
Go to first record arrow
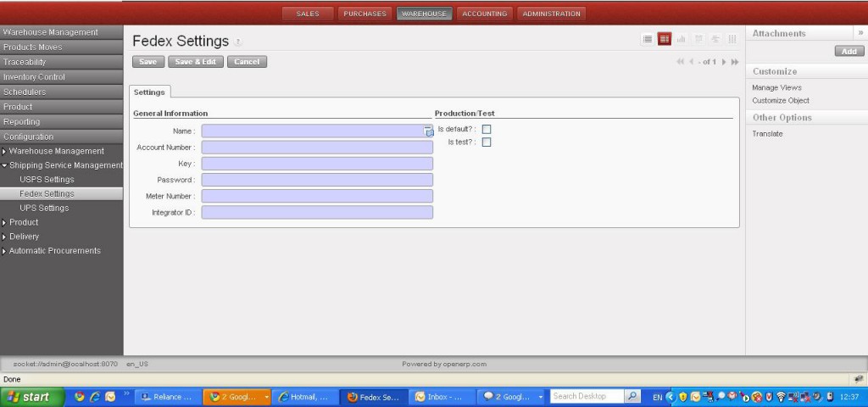(681, 62)
